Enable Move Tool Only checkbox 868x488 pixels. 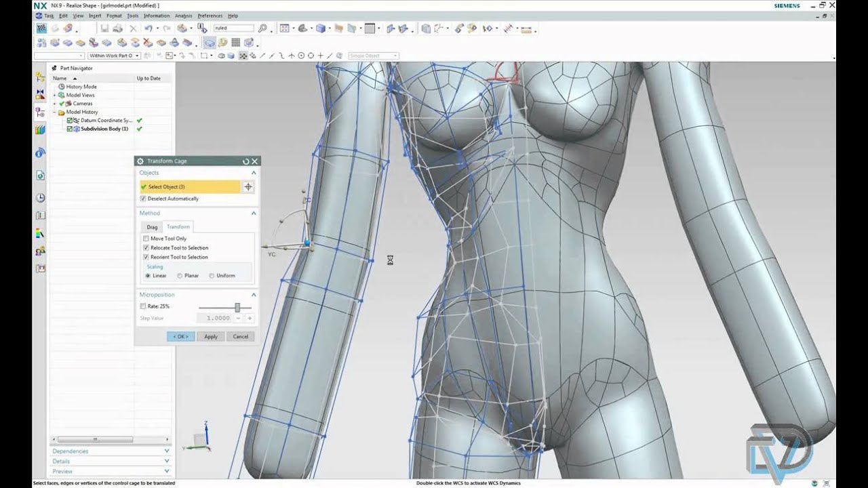(146, 239)
